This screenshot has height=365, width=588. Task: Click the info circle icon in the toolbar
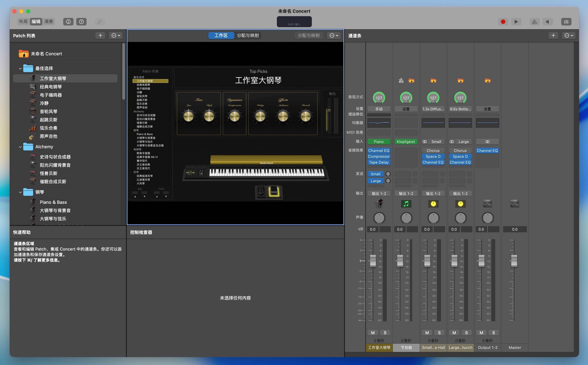click(x=68, y=21)
